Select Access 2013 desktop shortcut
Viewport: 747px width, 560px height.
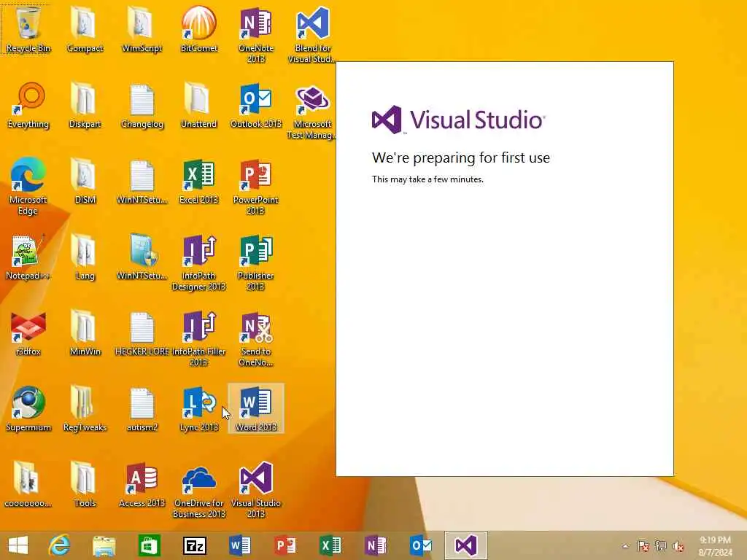coord(142,484)
